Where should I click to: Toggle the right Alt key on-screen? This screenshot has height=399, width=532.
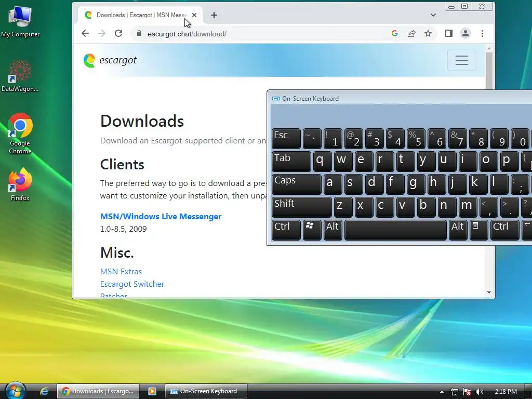pos(458,230)
